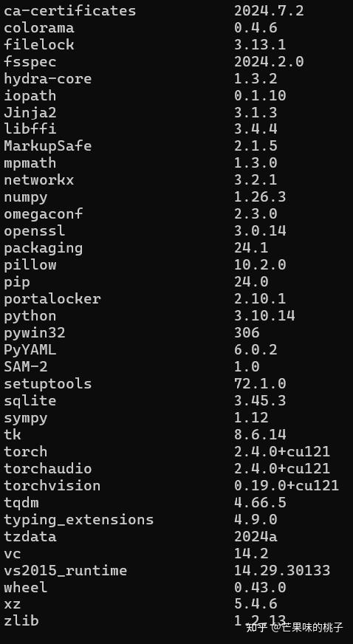Select the torchvision package name
This screenshot has height=644, width=353.
coord(52,485)
